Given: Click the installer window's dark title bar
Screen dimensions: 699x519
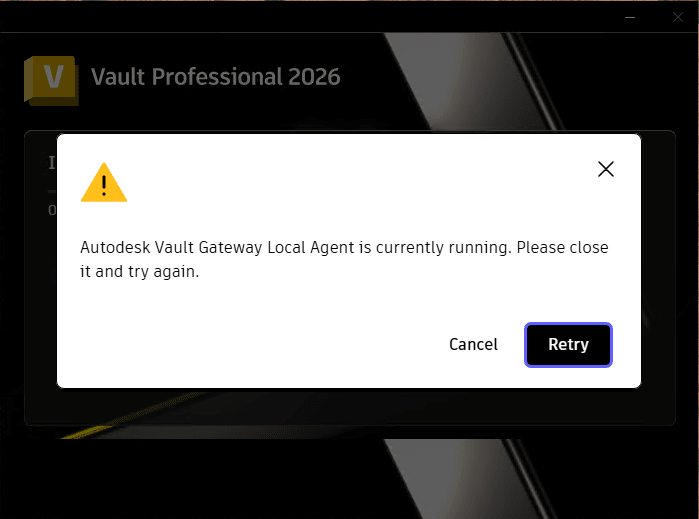Looking at the screenshot, I should click(312, 17).
